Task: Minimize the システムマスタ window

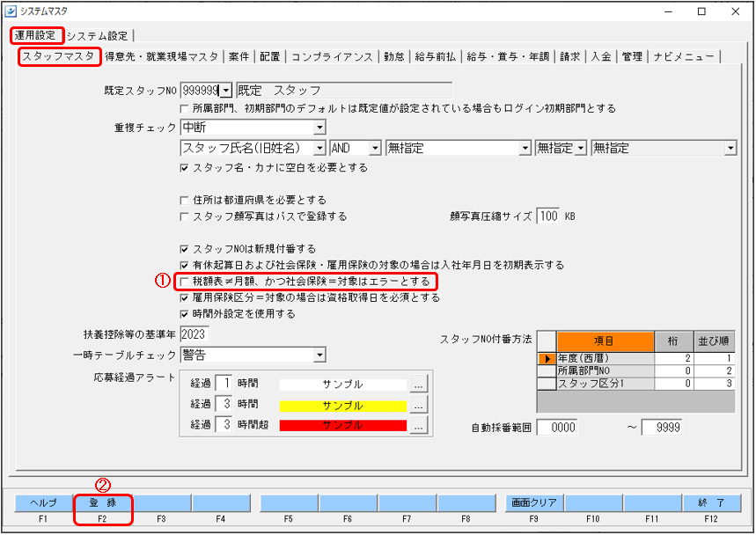Action: 668,11
